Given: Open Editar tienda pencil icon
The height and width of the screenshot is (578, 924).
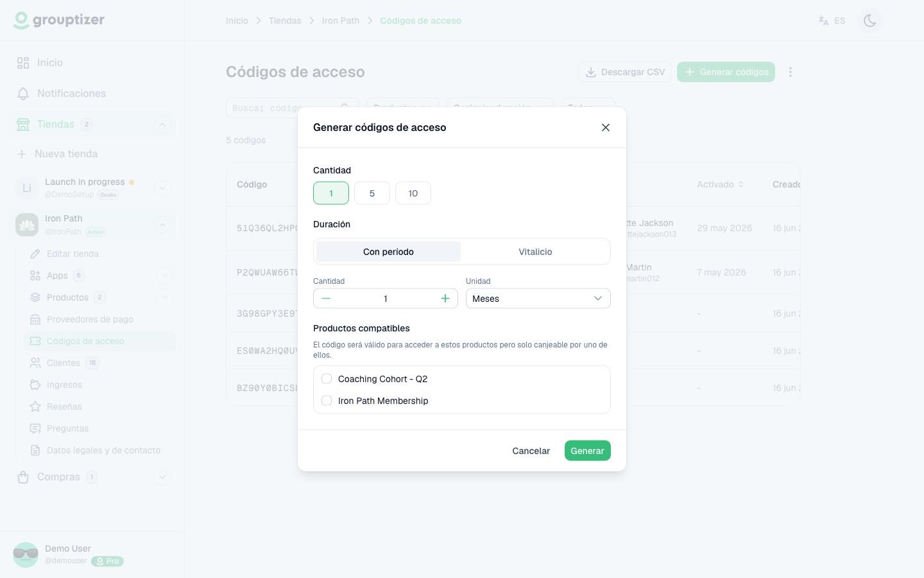Looking at the screenshot, I should pos(35,254).
